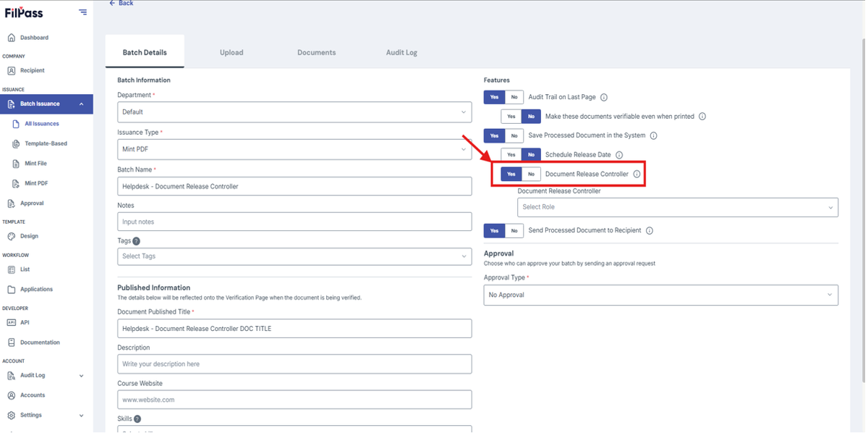Select the Mint File sidebar item
The image size is (868, 441).
pyautogui.click(x=30, y=164)
